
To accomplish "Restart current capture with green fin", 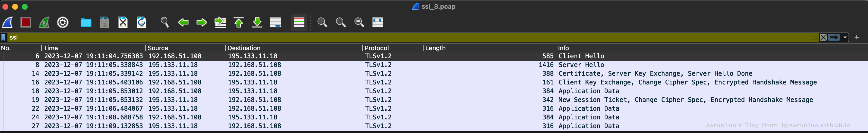I will coord(44,23).
